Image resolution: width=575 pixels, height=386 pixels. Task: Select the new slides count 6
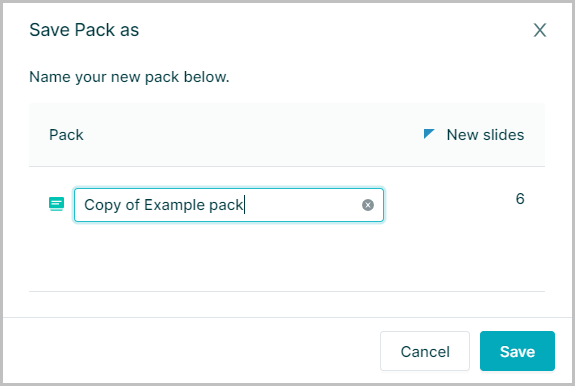click(x=520, y=199)
